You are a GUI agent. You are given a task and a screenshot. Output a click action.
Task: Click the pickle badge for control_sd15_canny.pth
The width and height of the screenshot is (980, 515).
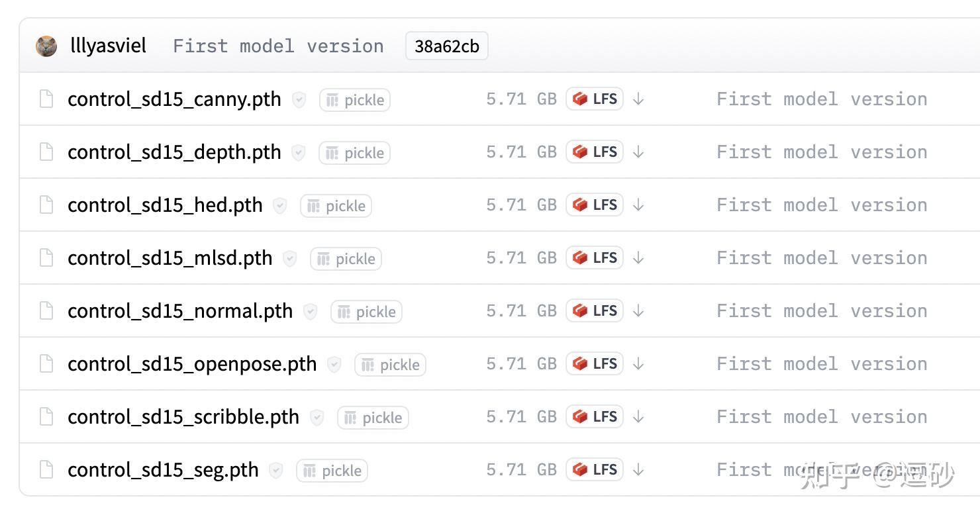[355, 100]
